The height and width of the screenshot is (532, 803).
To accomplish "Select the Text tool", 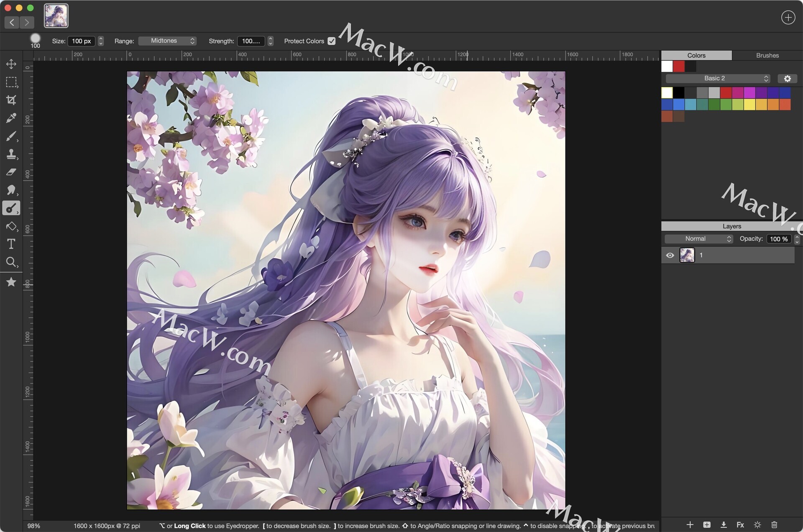I will [x=11, y=244].
